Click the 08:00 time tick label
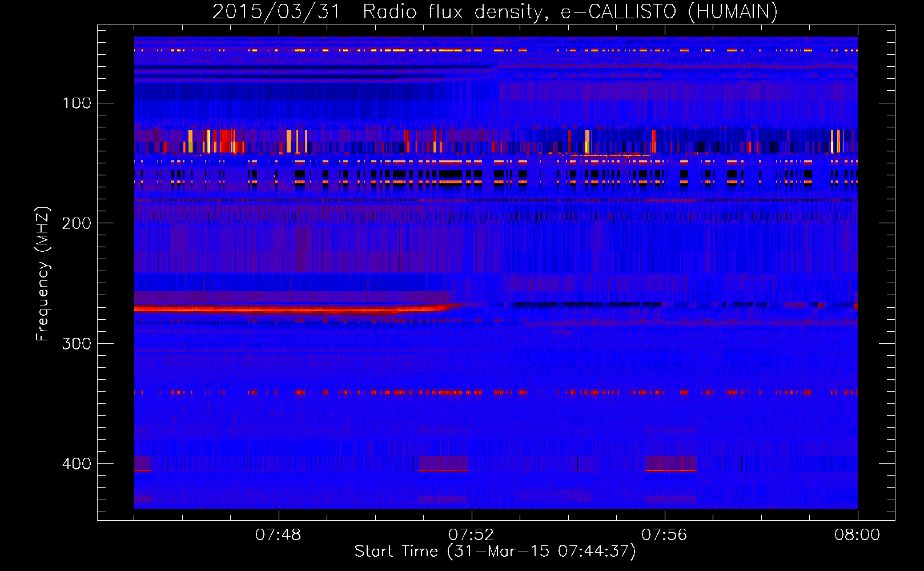The width and height of the screenshot is (924, 571). pos(857,535)
